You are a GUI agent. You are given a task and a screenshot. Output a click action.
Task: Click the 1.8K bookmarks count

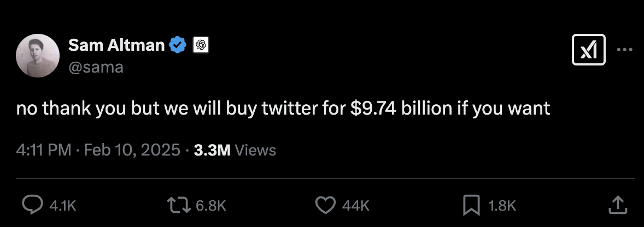[502, 205]
